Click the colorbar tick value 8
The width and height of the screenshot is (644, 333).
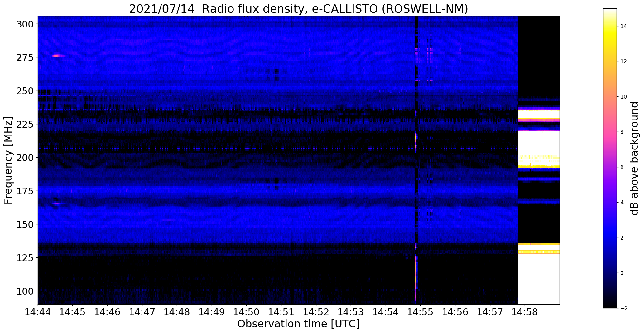622,132
